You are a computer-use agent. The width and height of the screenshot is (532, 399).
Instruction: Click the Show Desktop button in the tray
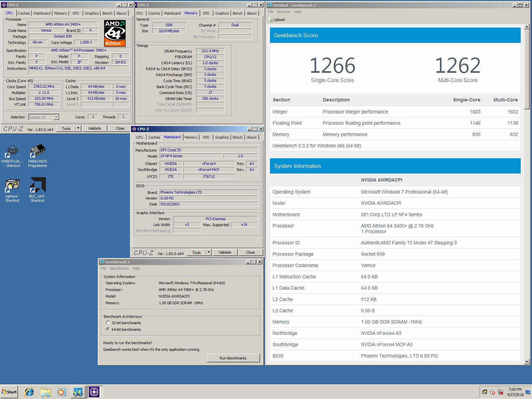click(528, 392)
